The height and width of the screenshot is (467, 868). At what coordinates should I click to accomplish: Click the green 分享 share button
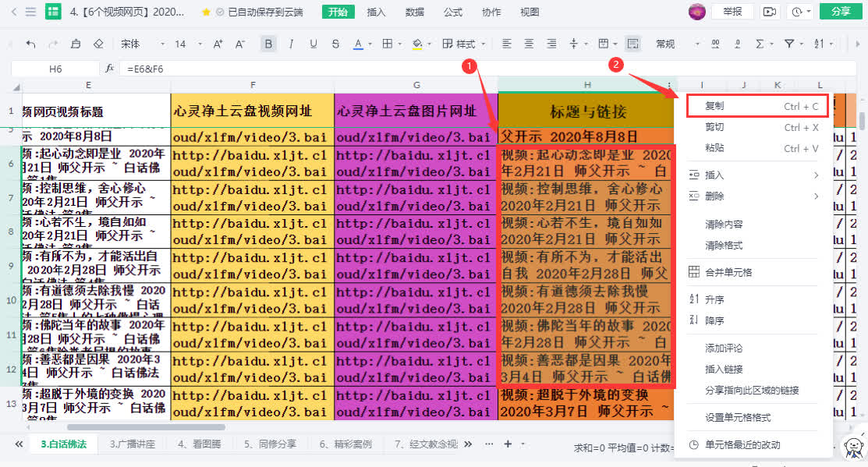pos(841,12)
